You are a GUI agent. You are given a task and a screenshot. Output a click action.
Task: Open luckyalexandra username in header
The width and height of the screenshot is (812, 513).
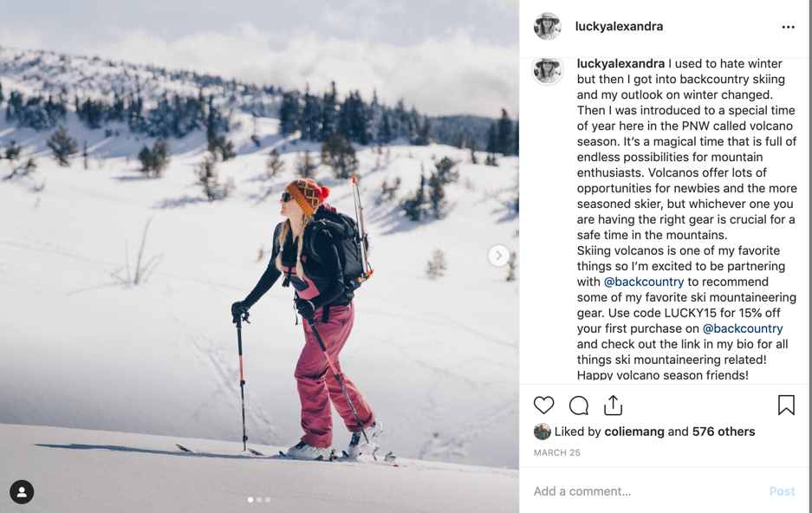(x=619, y=26)
